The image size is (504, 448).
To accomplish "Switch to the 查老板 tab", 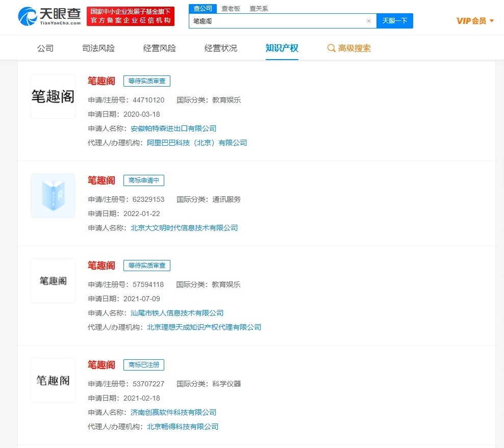I will point(231,8).
